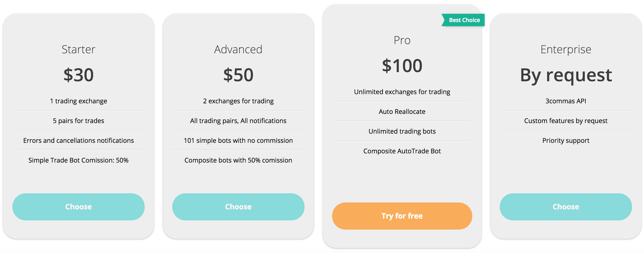Click the Pro plan heading
644x253 pixels.
[x=402, y=40]
